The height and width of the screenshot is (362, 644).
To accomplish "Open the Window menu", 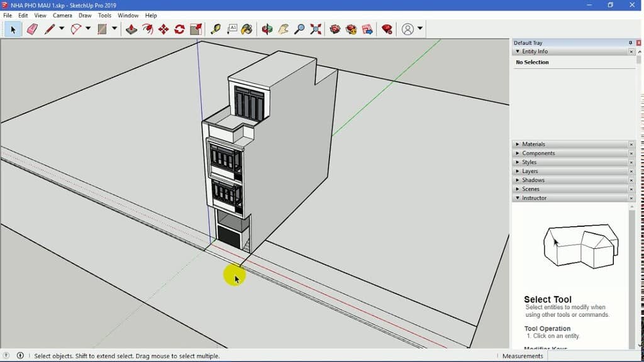I will click(x=128, y=15).
